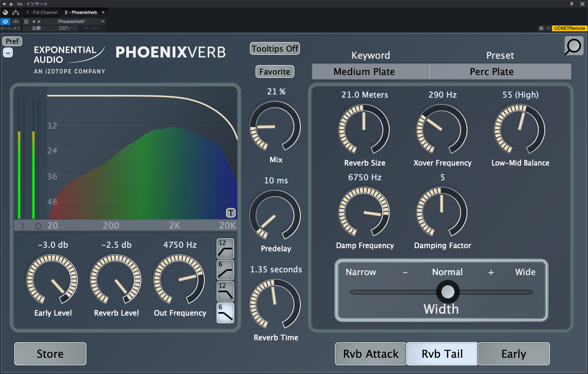Open the Preset dropdown showing Perc Plate
The height and width of the screenshot is (374, 588).
[x=501, y=72]
